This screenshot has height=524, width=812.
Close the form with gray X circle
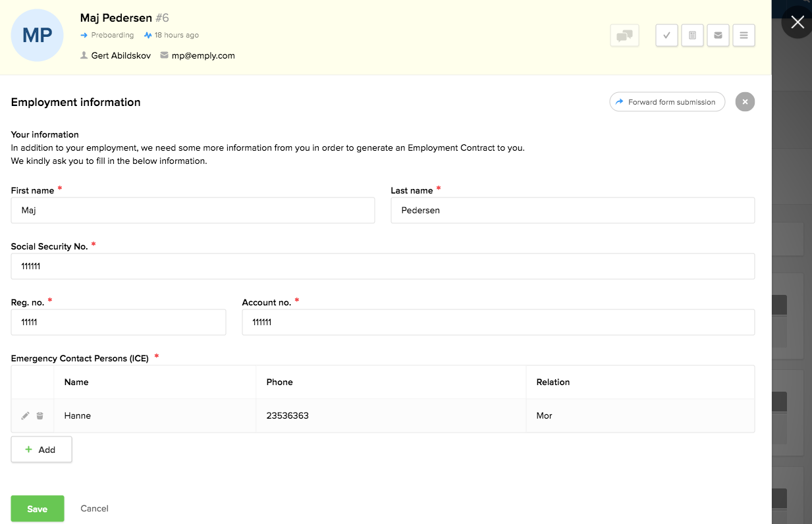coord(745,102)
